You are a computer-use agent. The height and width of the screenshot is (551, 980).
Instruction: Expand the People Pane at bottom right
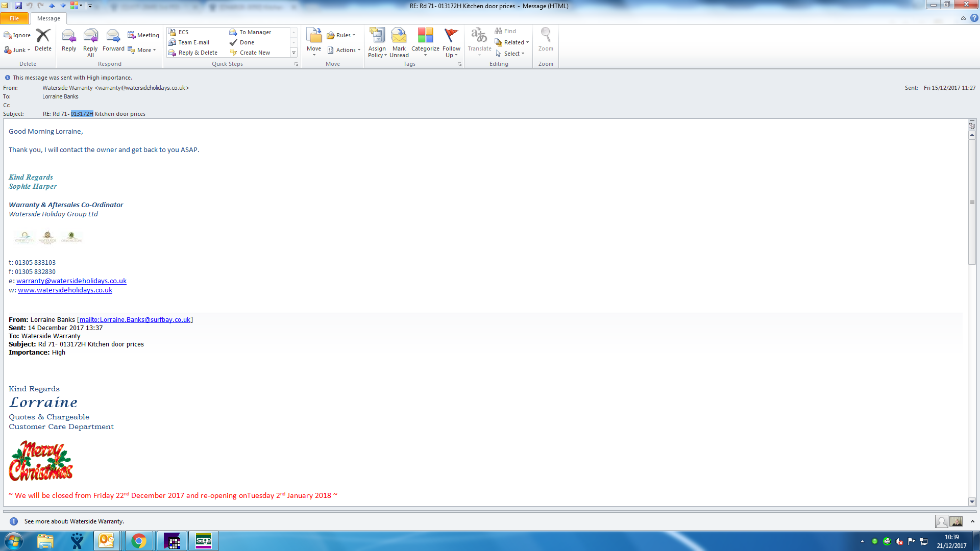(x=972, y=521)
